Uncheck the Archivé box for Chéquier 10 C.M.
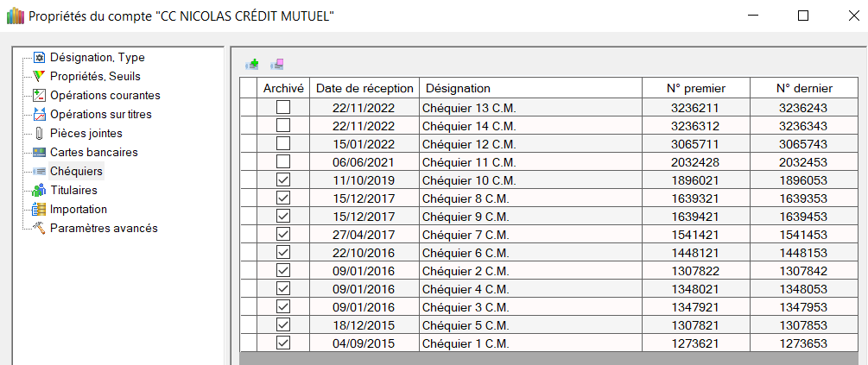Screen dimensions: 868x365 tap(283, 180)
